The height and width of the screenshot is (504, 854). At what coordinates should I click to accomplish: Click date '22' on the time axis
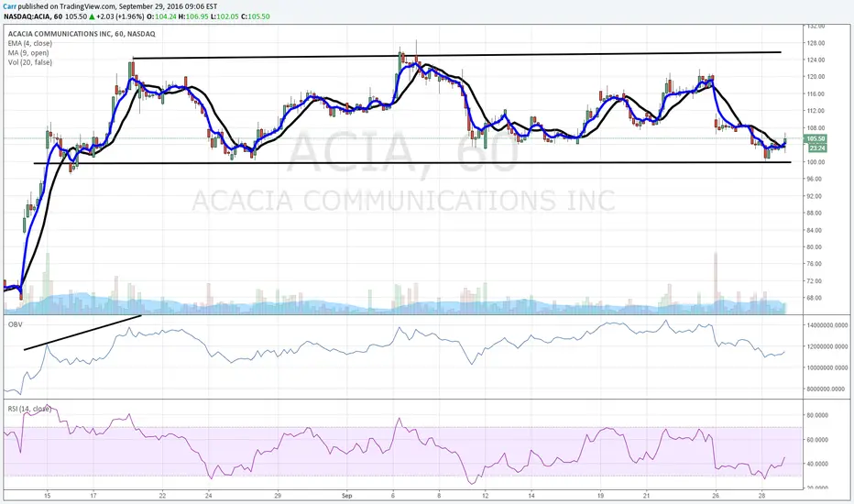click(x=163, y=496)
